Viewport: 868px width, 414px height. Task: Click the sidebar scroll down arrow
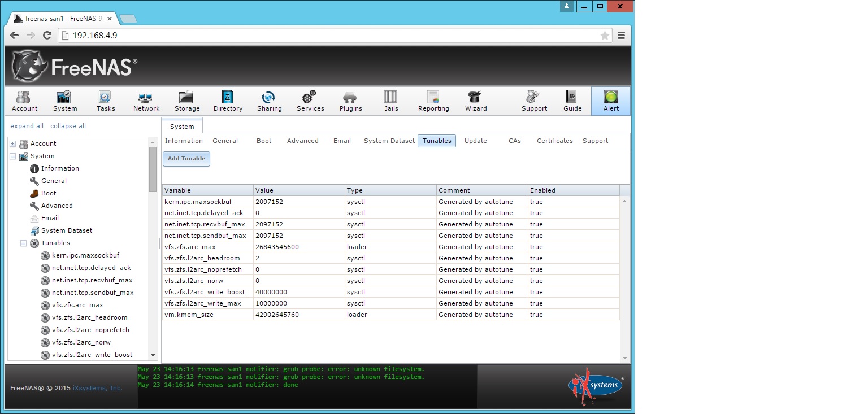point(153,355)
